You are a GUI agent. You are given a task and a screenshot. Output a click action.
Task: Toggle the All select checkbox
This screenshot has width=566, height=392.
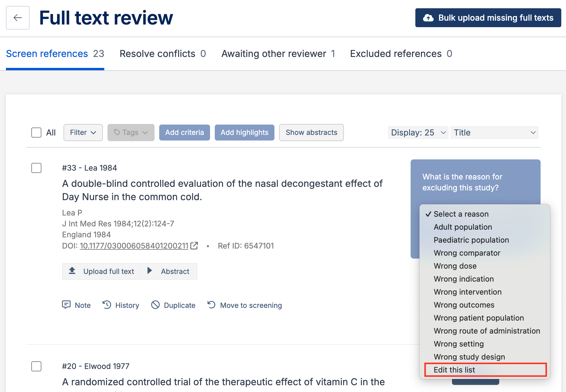click(x=36, y=133)
